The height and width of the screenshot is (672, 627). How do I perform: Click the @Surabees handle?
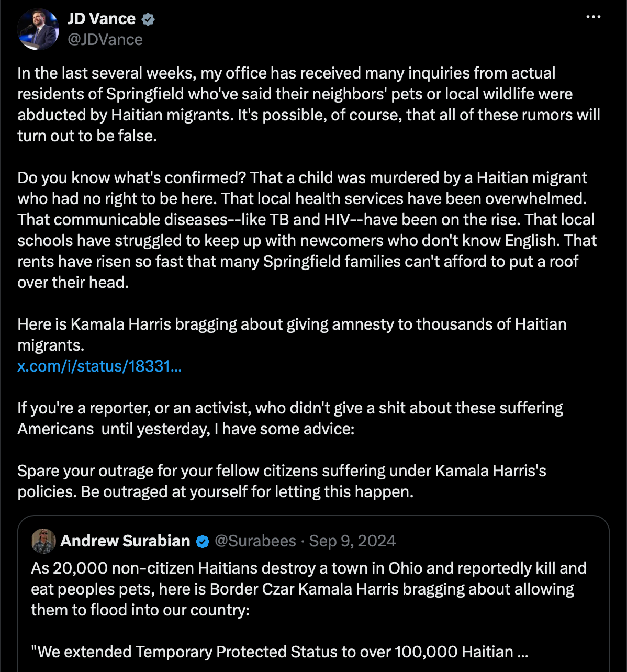255,541
